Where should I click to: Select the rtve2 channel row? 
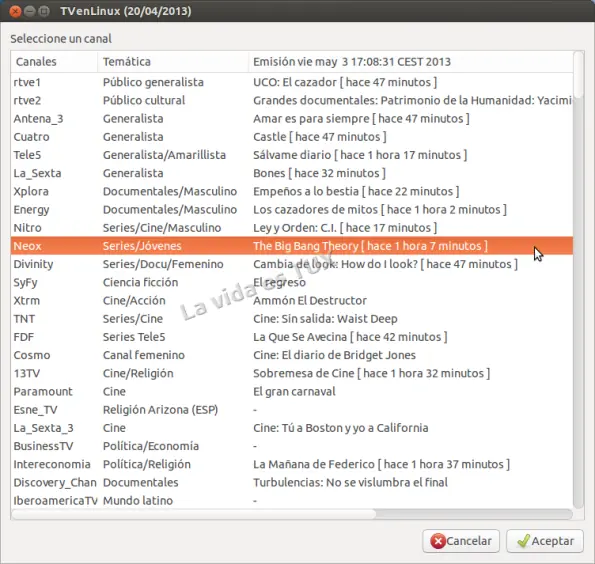tap(292, 100)
